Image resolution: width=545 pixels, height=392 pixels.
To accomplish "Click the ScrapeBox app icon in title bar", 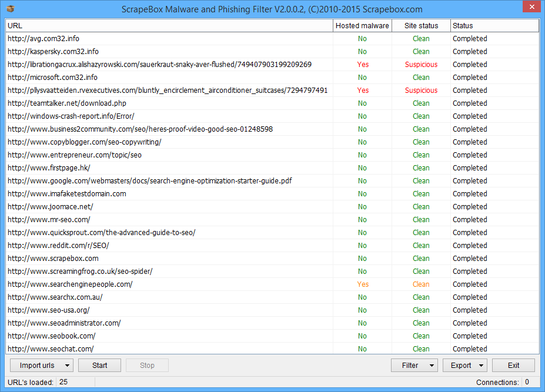I will coord(10,9).
